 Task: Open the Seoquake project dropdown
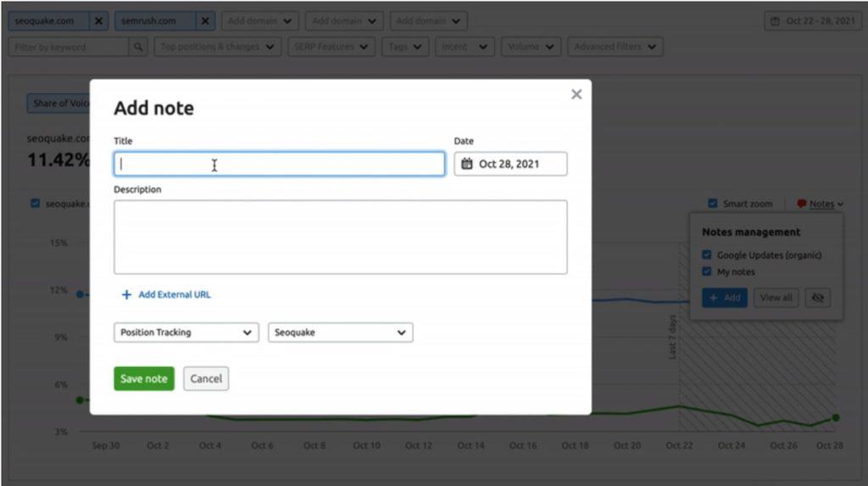pyautogui.click(x=341, y=332)
